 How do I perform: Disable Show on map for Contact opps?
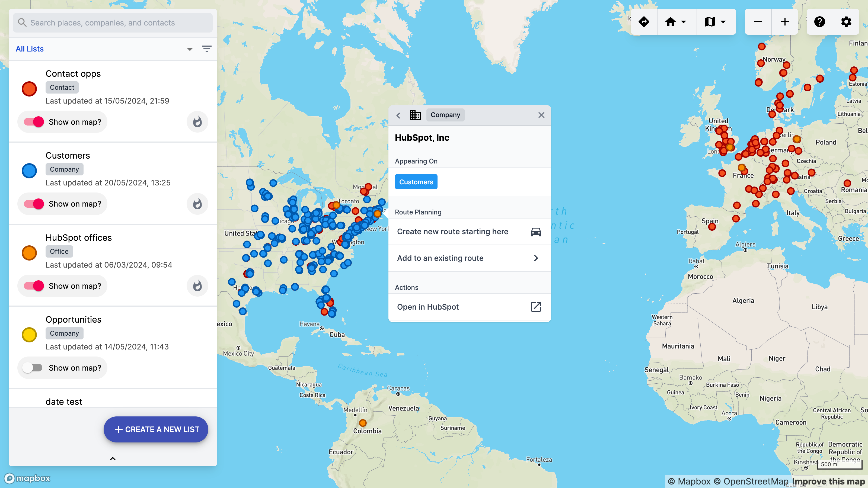34,121
